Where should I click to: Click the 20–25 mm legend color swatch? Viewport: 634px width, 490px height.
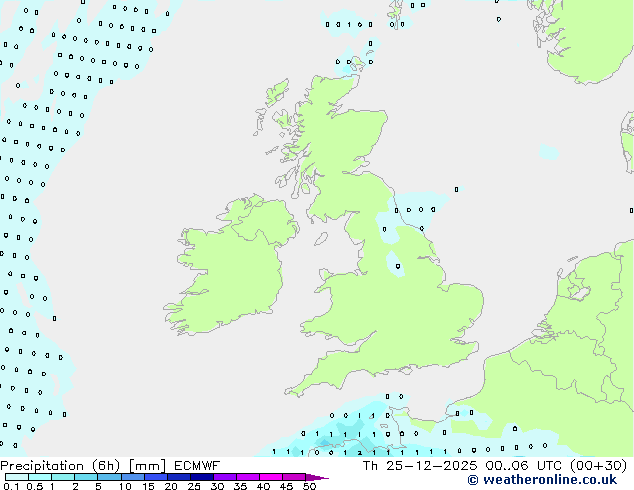coord(178,477)
